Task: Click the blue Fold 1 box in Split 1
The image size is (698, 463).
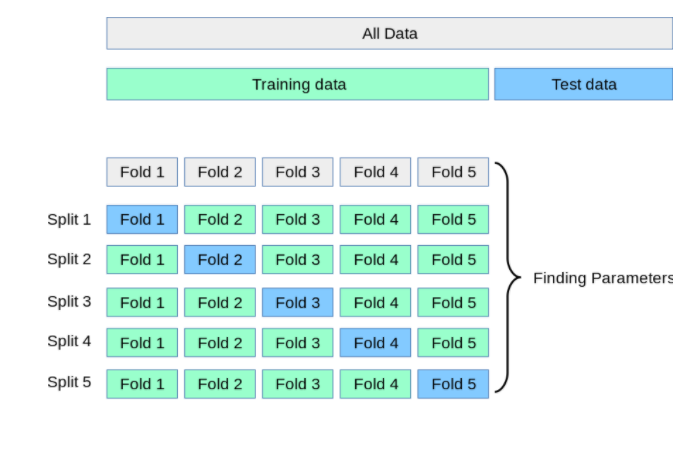Action: [x=142, y=219]
